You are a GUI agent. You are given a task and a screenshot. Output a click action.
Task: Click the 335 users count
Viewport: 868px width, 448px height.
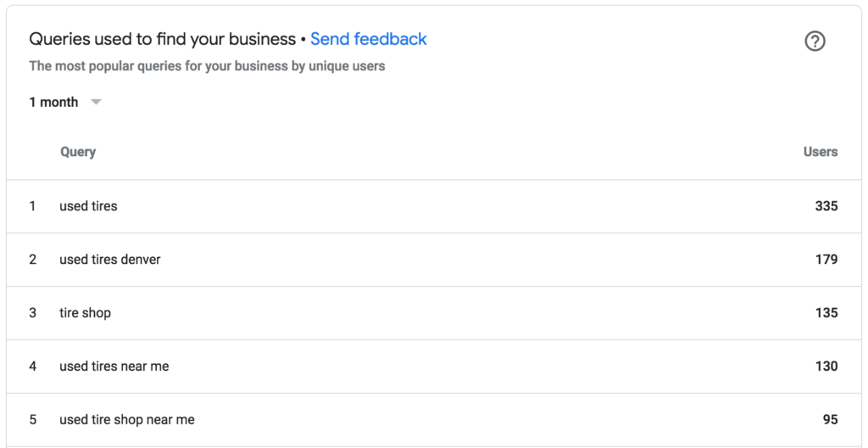pos(826,206)
